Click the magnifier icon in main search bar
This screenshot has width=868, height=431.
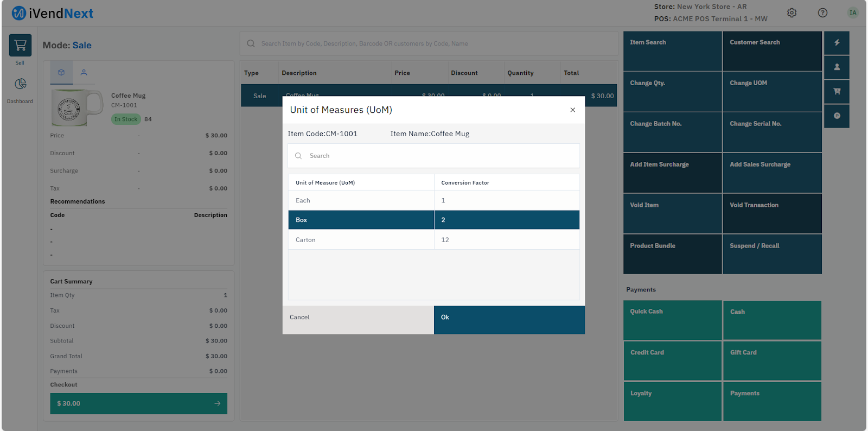251,43
